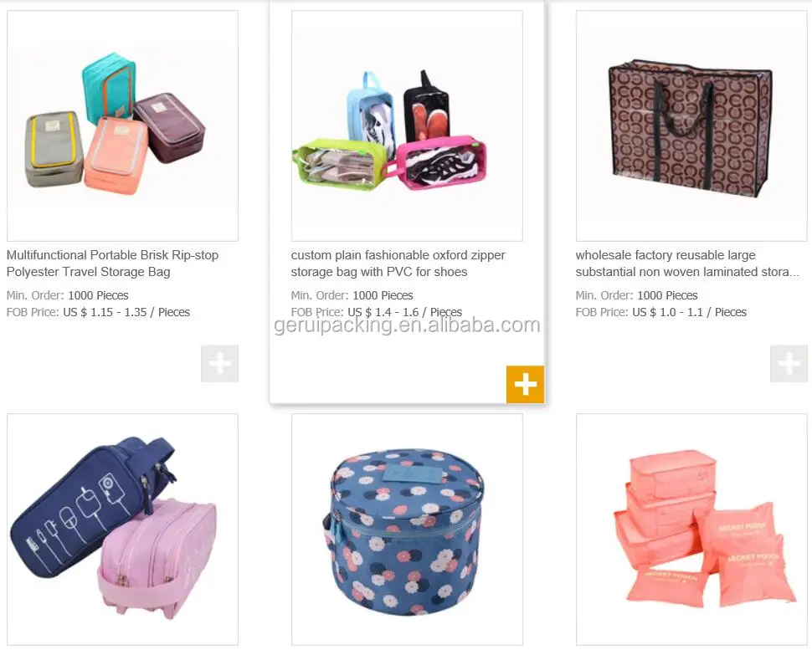Click Min. Order 1000 Pieces under shoe bag
Screen dimensions: 812x650
[x=352, y=295]
